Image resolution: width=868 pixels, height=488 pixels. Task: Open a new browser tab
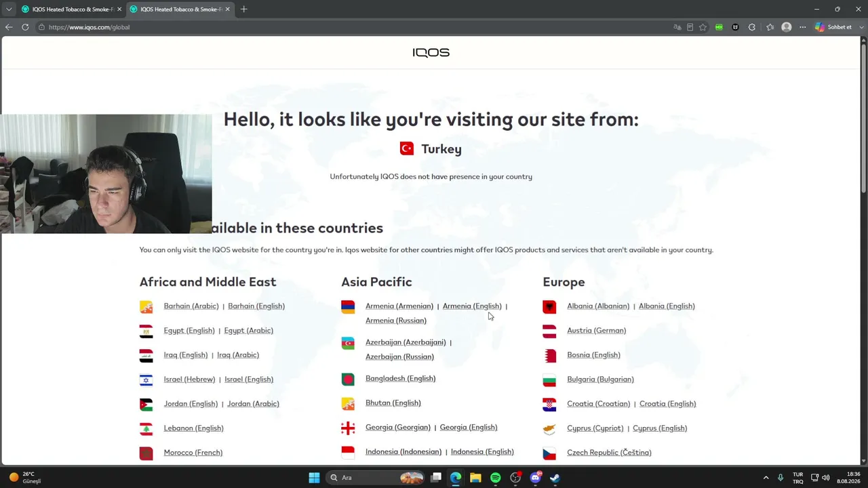click(x=244, y=9)
